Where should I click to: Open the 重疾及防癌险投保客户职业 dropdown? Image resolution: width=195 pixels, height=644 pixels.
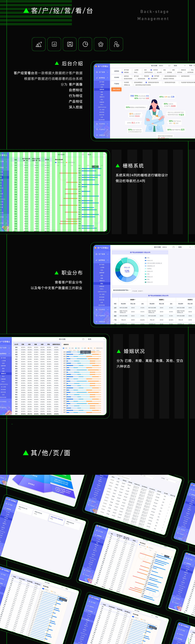click(x=122, y=290)
